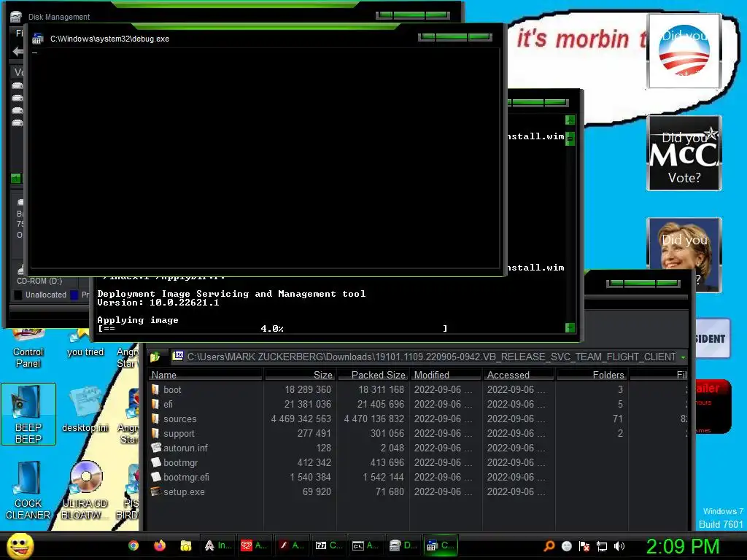
Task: Open the Obama 'Did you vote' gadget
Action: pos(684,51)
